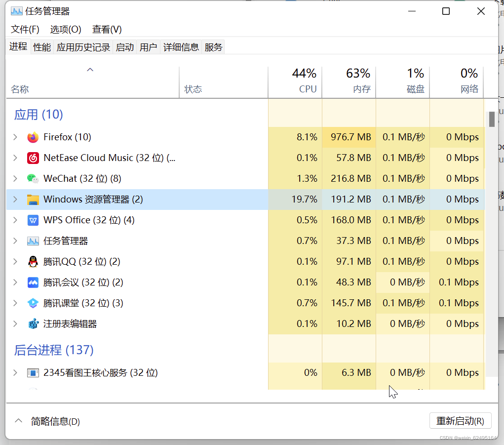
Task: Click WeChat CPU value 1.3%
Action: click(307, 178)
